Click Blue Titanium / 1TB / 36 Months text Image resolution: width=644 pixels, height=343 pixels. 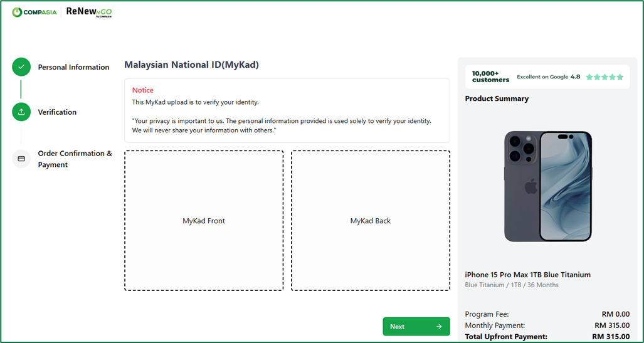(512, 285)
